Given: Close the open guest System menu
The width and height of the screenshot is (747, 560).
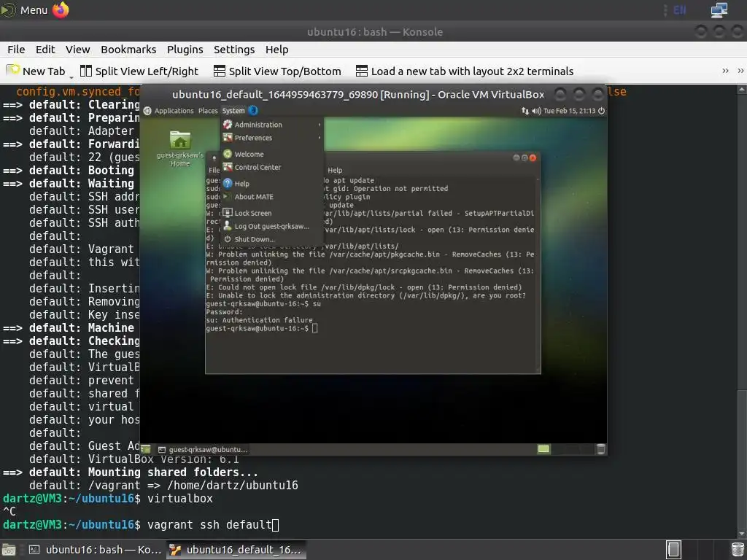Looking at the screenshot, I should click(x=233, y=111).
